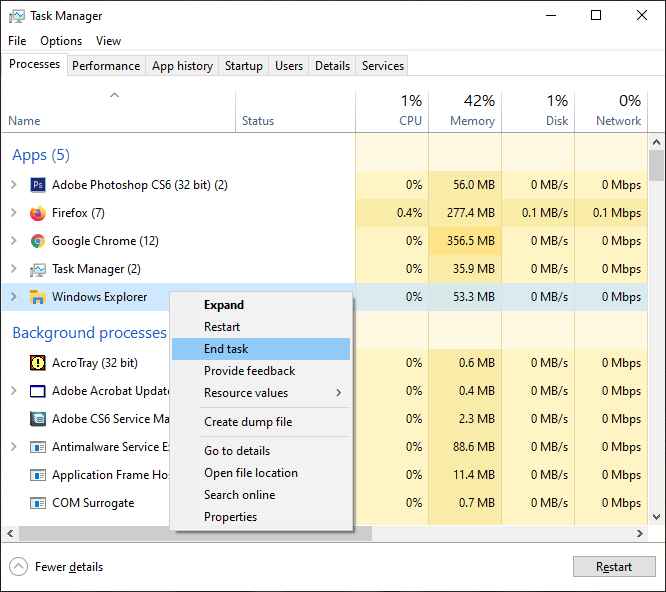Click the Windows Explorer folder icon
The height and width of the screenshot is (592, 666).
[x=38, y=297]
